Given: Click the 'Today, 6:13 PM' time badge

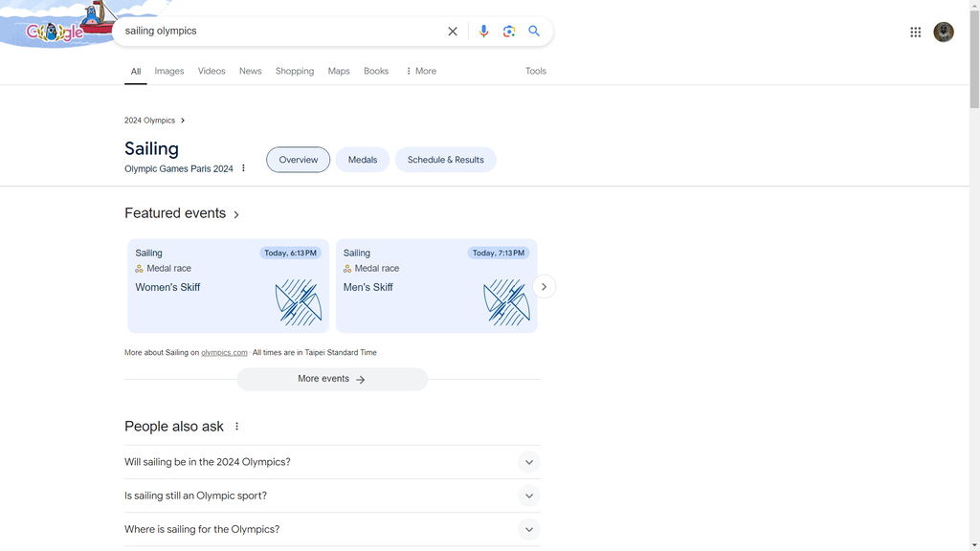Looking at the screenshot, I should point(290,253).
